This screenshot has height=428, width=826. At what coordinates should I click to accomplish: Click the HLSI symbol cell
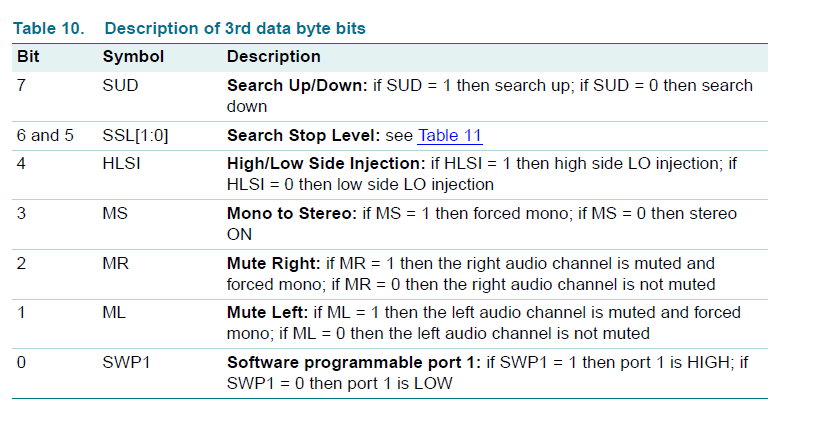pyautogui.click(x=122, y=163)
